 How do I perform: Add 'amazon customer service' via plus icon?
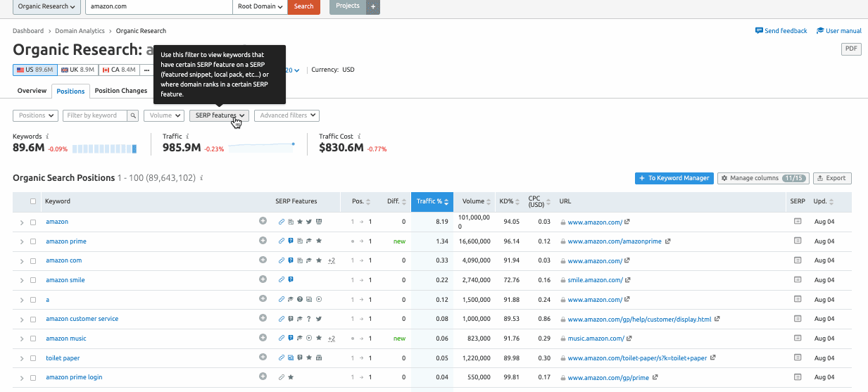(263, 318)
